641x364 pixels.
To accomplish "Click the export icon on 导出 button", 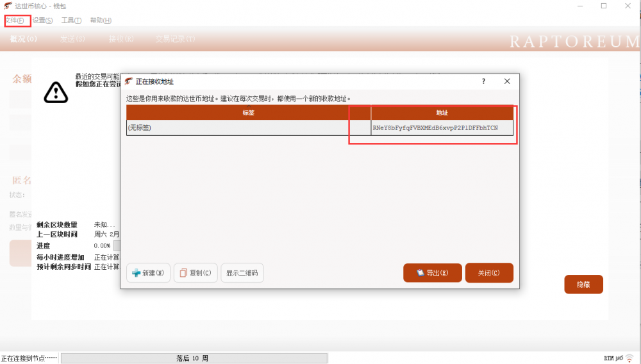I will click(x=420, y=272).
